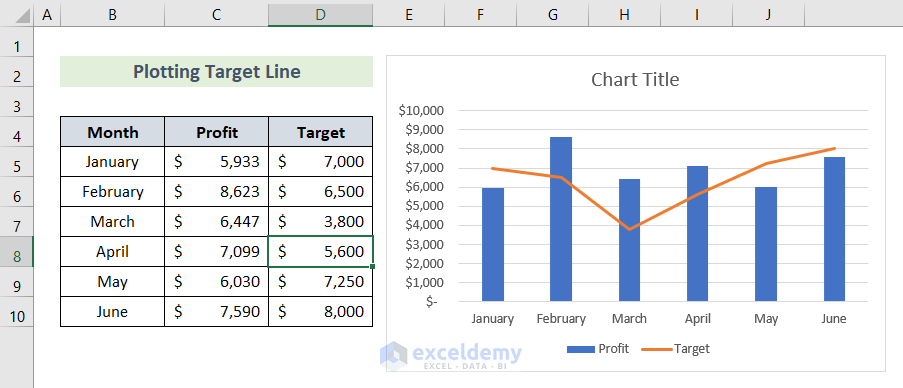Click the $10,000 axis label
Viewport: 903px width, 388px height.
coord(421,111)
